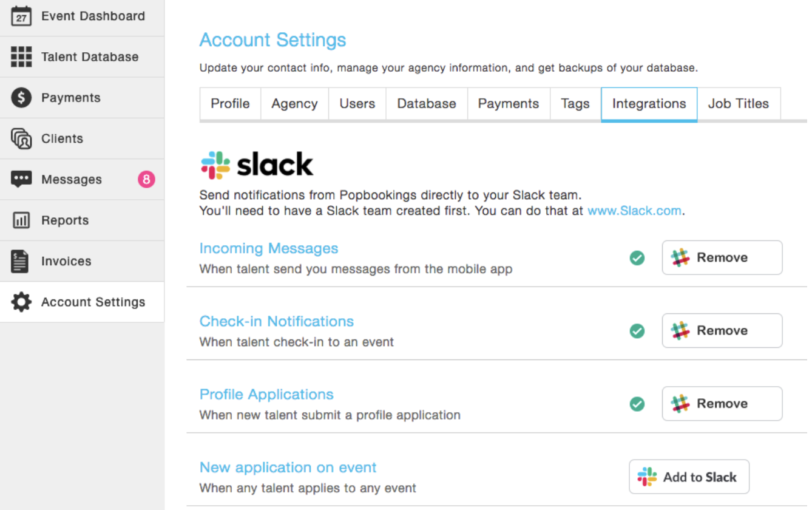The height and width of the screenshot is (510, 812).
Task: Remove Slack from Check-in Notifications
Action: (x=722, y=331)
